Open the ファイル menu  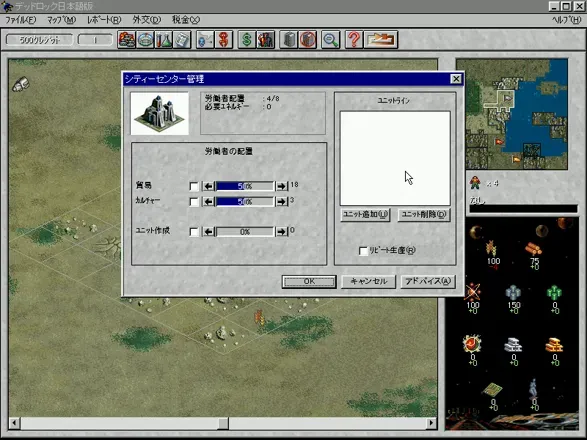21,20
